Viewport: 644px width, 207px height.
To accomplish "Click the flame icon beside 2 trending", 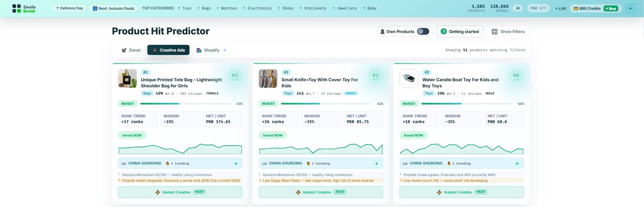I will (449, 163).
